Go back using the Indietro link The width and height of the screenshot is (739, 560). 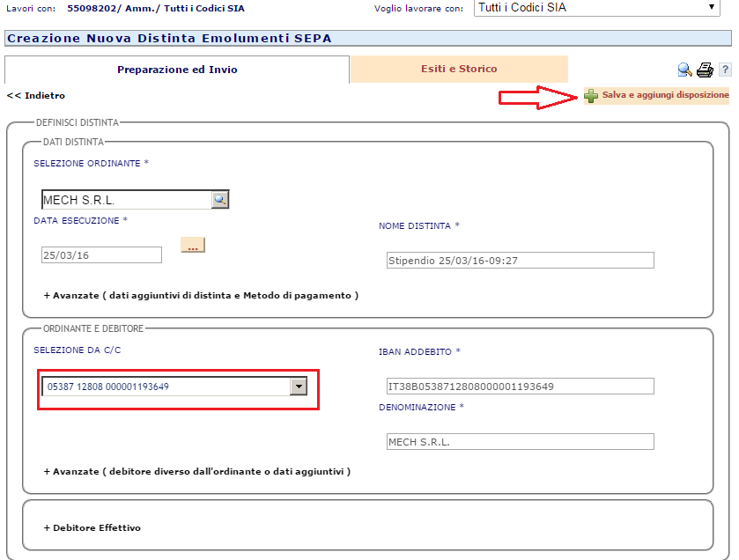click(36, 95)
